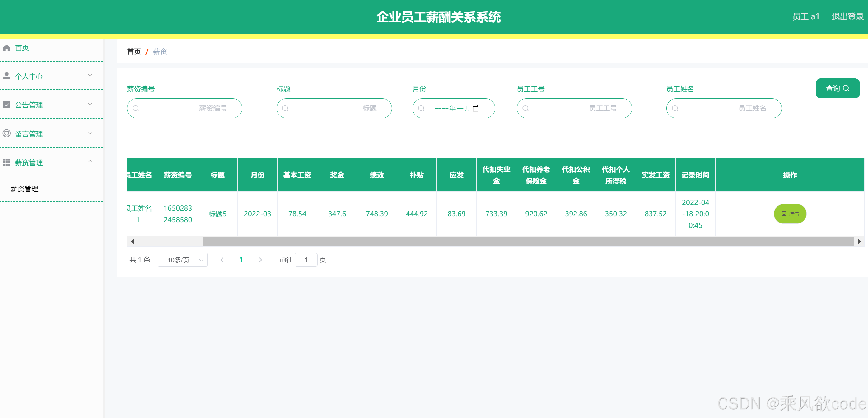Image resolution: width=868 pixels, height=418 pixels.
Task: Click the grid icon for 薪资管理
Action: point(7,162)
